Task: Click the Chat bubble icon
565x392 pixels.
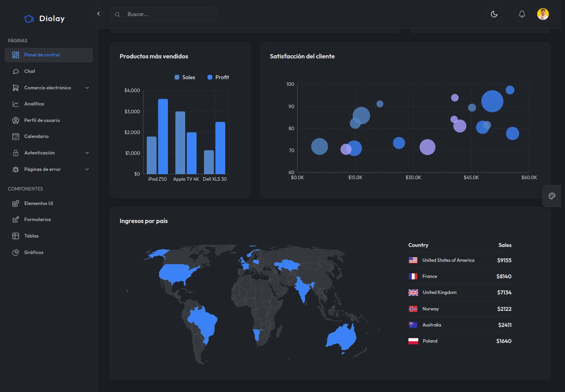Action: 16,71
